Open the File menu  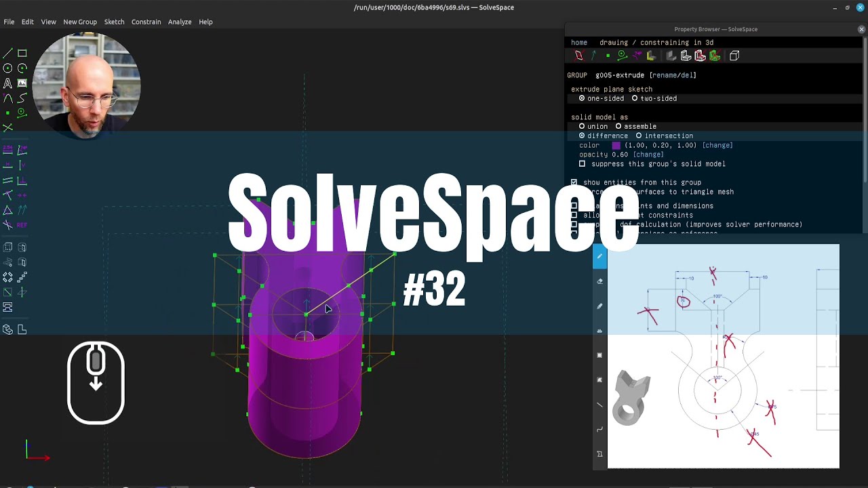9,22
